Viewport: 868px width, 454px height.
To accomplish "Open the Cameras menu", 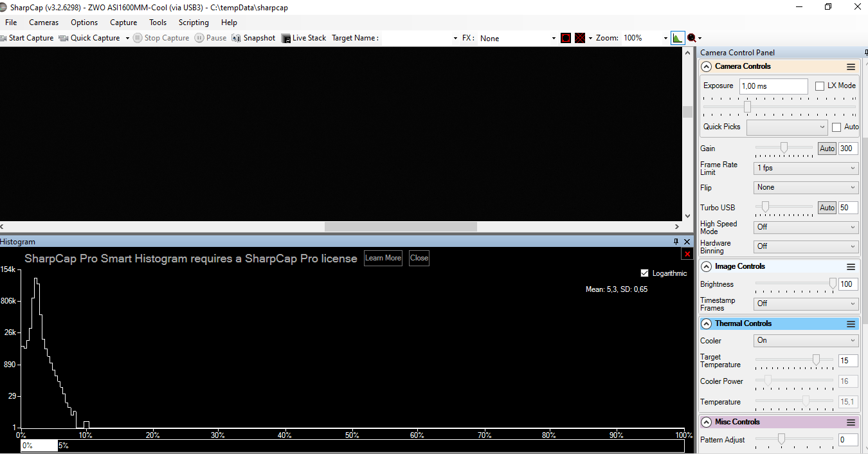I will (44, 23).
